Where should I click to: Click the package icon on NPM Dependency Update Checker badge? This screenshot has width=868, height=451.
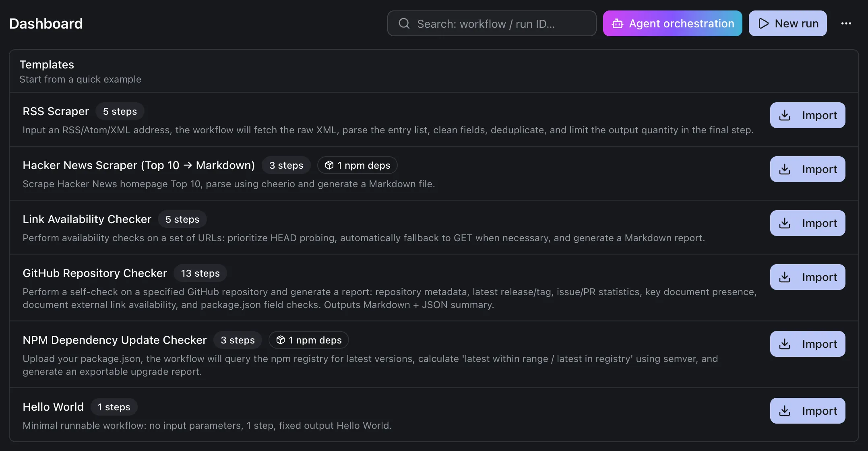coord(280,340)
